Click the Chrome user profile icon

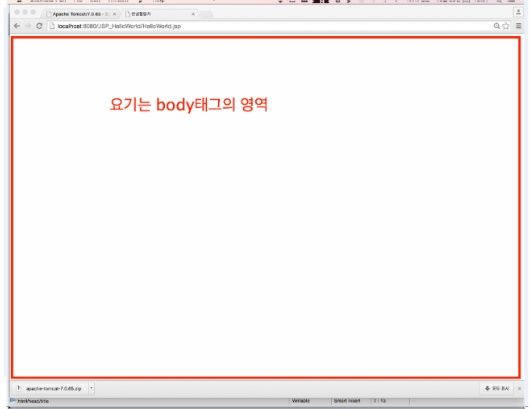(518, 13)
